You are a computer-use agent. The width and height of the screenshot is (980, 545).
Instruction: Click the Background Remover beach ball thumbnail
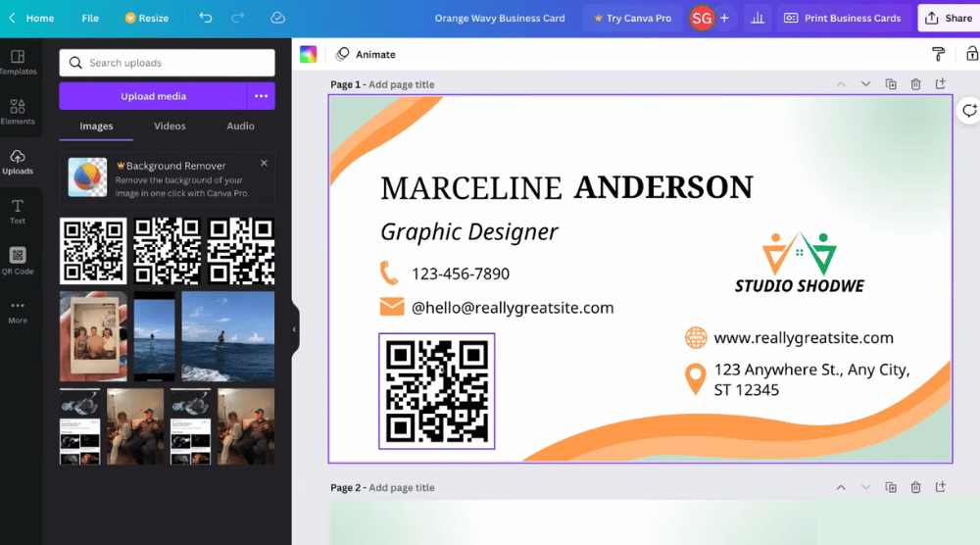[x=87, y=177]
